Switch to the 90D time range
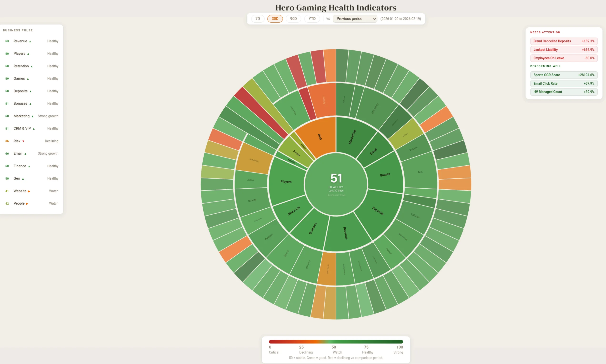The height and width of the screenshot is (364, 606). tap(293, 19)
